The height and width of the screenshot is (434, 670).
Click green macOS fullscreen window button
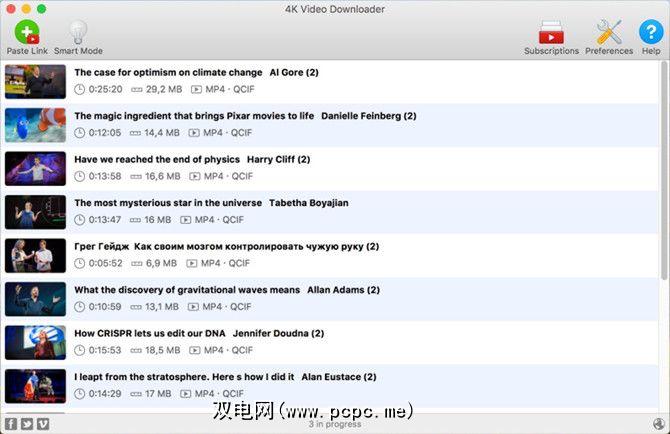point(41,9)
